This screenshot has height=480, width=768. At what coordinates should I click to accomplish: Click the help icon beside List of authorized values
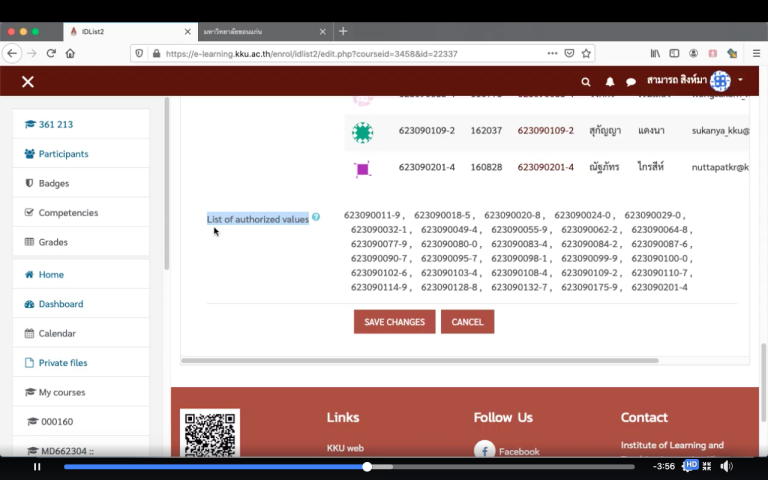coord(316,217)
